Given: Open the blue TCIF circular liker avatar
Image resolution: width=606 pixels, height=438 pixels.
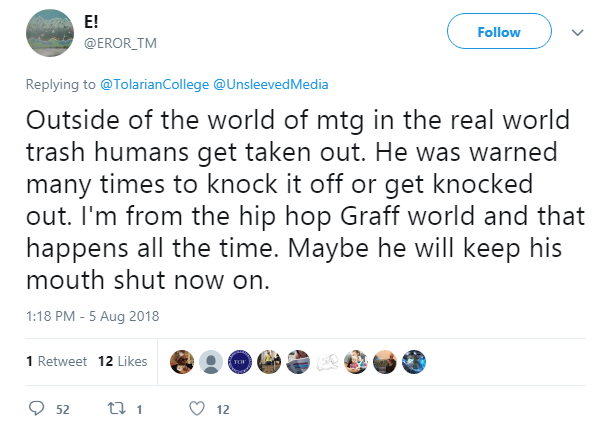Looking at the screenshot, I should point(240,362).
